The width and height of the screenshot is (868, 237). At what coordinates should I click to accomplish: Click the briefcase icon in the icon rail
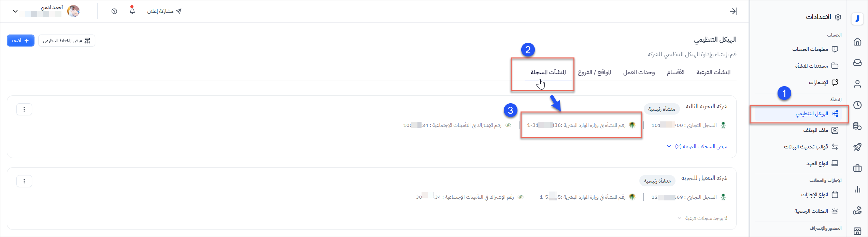tap(857, 168)
